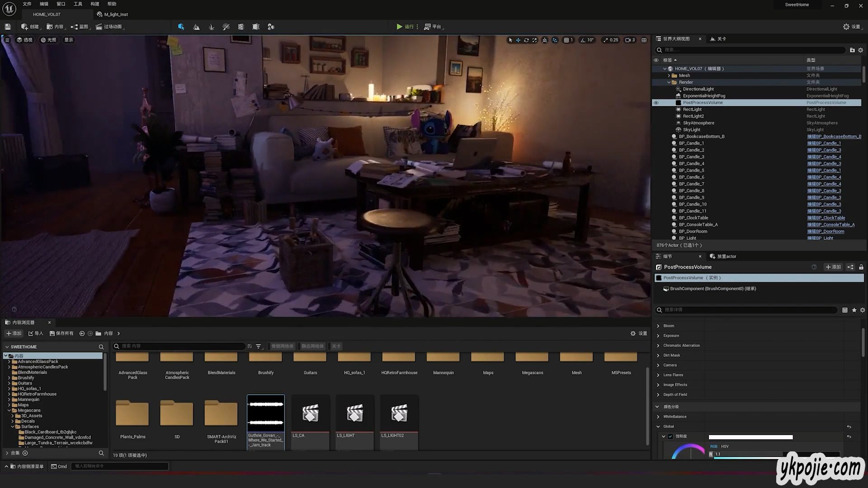This screenshot has width=868, height=488.
Task: Toggle visibility eye for PostProcessVolume
Action: [656, 103]
